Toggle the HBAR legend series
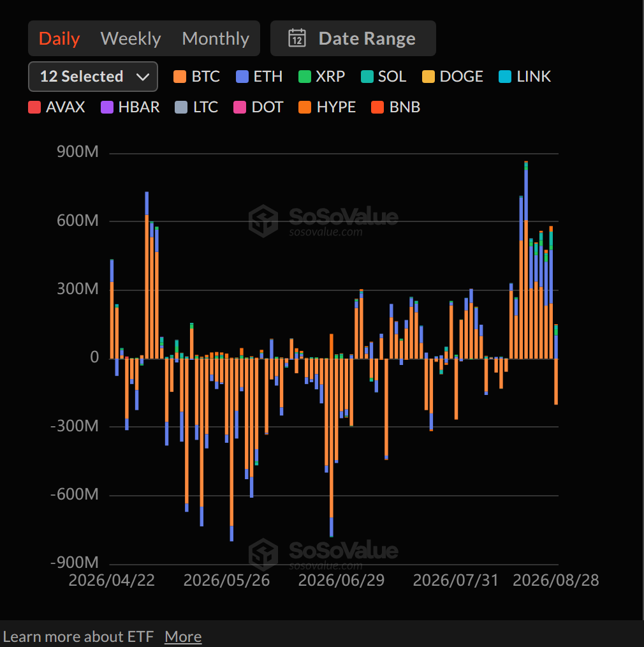 [x=130, y=107]
